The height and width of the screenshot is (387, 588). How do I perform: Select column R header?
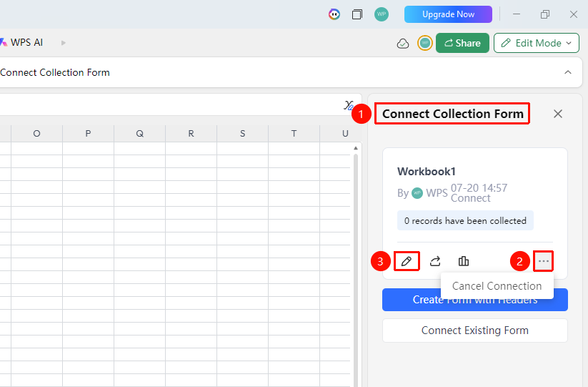(x=191, y=133)
